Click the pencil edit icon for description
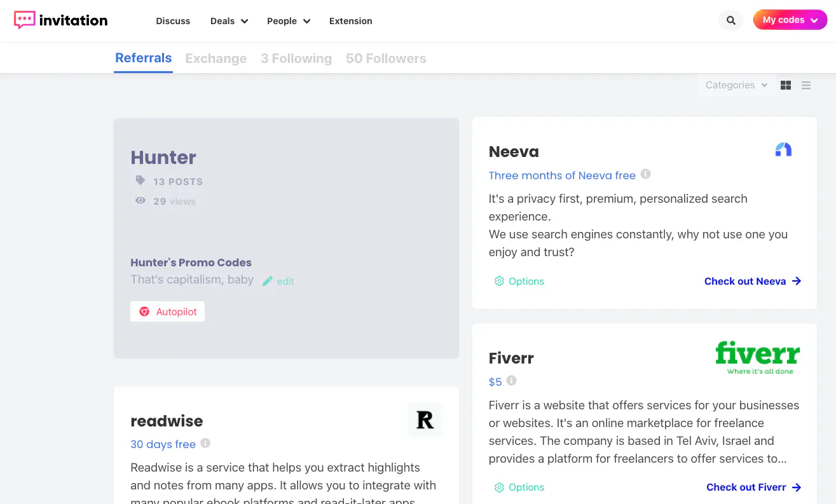Screen dimensions: 836x504 (x=268, y=281)
